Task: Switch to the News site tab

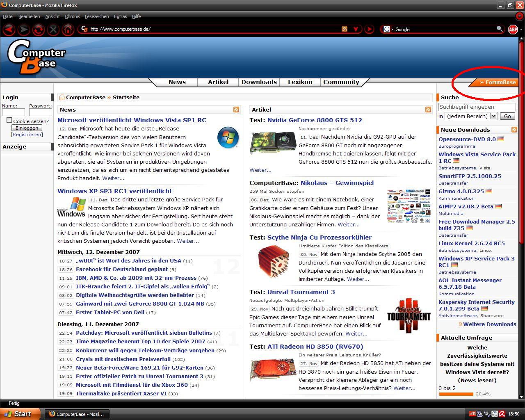Action: (x=177, y=82)
